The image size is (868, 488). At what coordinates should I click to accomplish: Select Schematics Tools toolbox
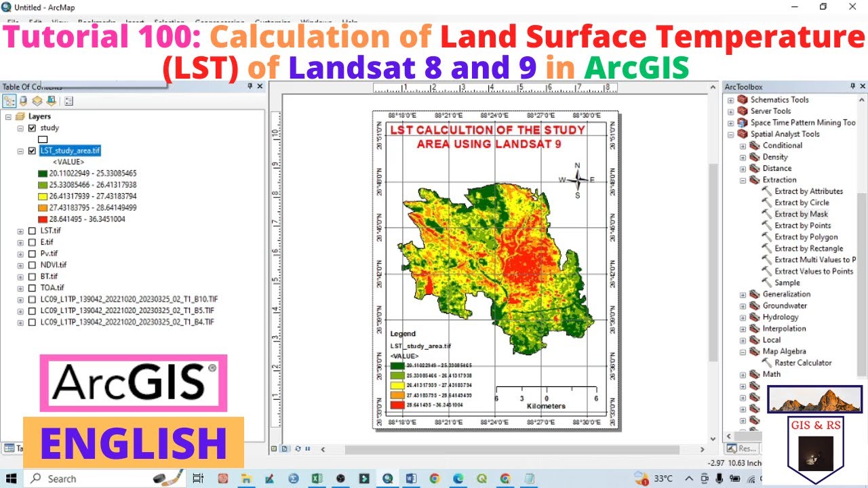pyautogui.click(x=779, y=100)
